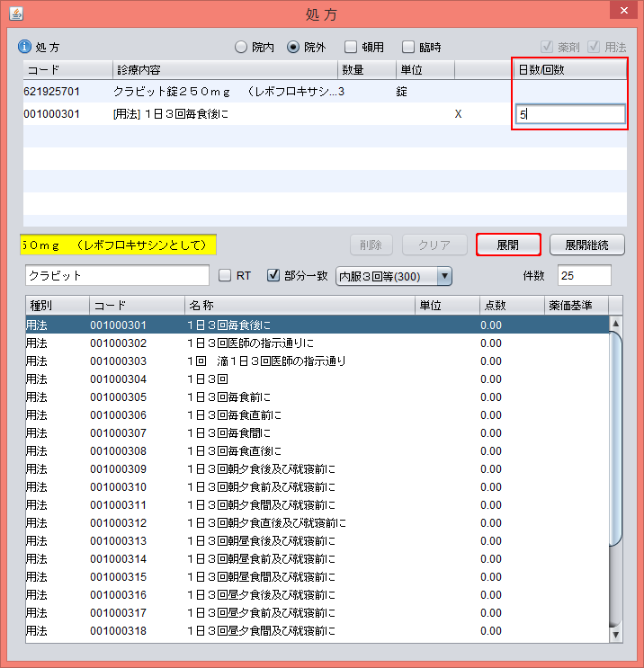Image resolution: width=644 pixels, height=668 pixels.
Task: Enable the 頓用 checkbox
Action: 351,47
